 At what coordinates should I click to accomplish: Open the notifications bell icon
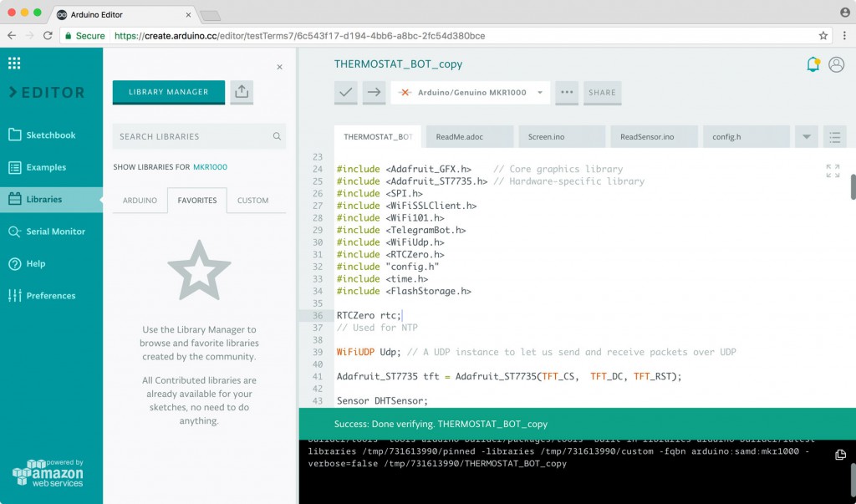click(813, 64)
